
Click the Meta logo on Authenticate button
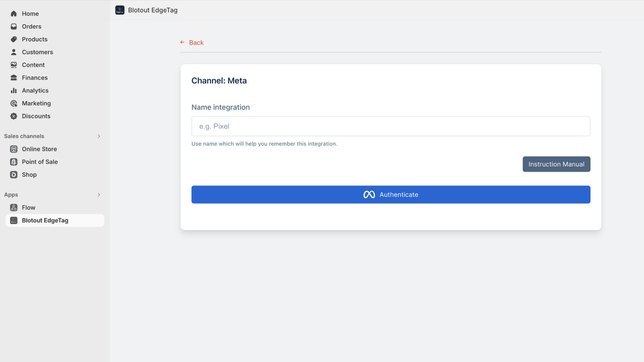tap(369, 194)
